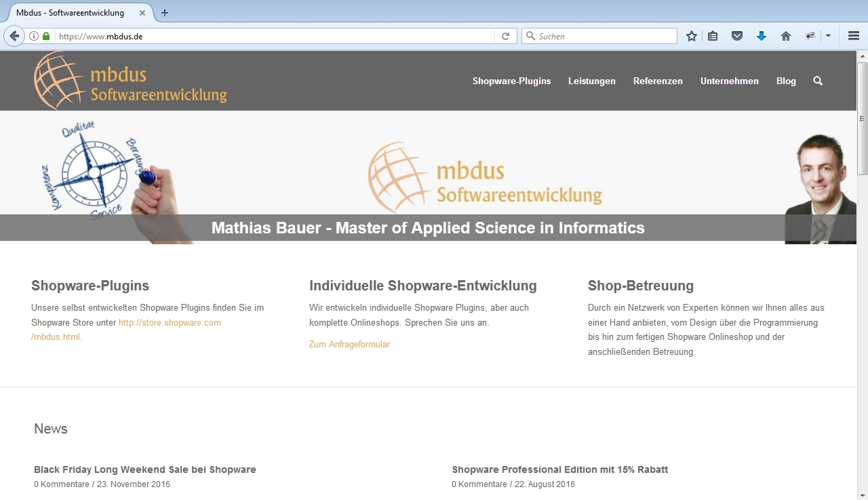Click the Individuelle Shopware-Entwicklung heading
Screen dimensions: 868x500
pyautogui.click(x=423, y=286)
